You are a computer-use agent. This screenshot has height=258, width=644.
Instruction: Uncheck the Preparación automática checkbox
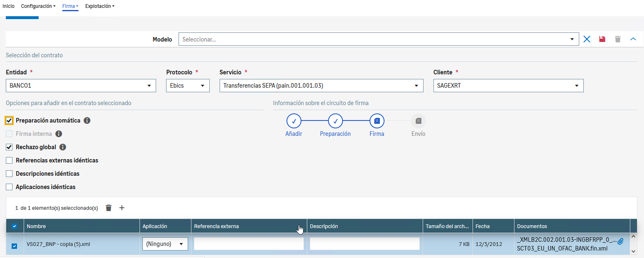(9, 120)
